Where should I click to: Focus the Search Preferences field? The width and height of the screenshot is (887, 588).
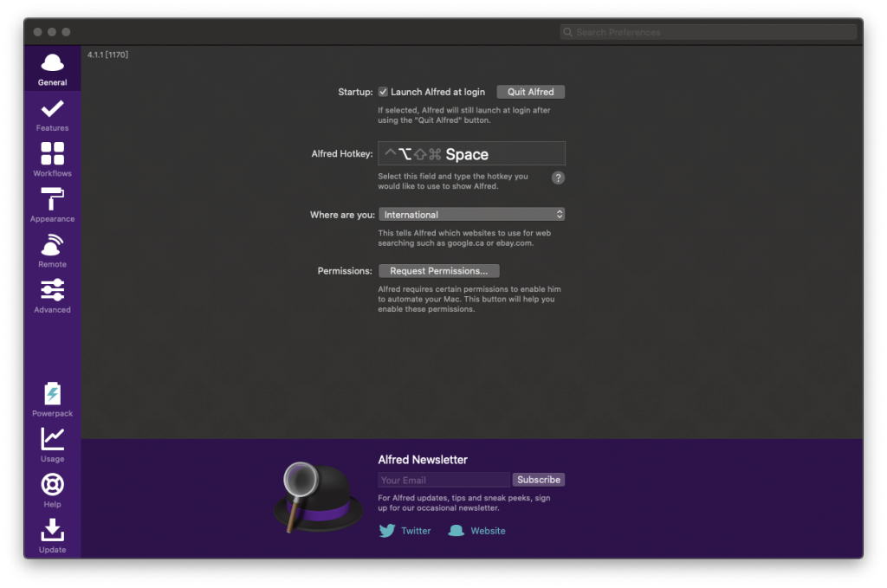pyautogui.click(x=709, y=32)
